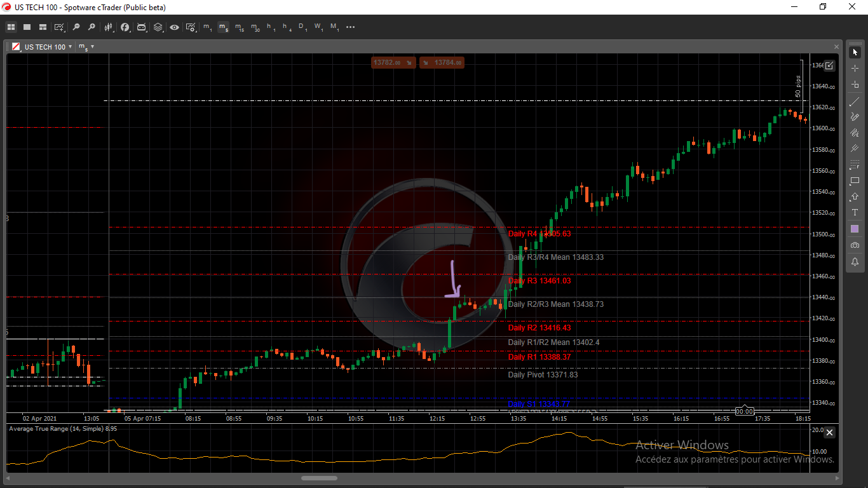Click the buy button 13784.00
This screenshot has width=868, height=488.
[442, 62]
